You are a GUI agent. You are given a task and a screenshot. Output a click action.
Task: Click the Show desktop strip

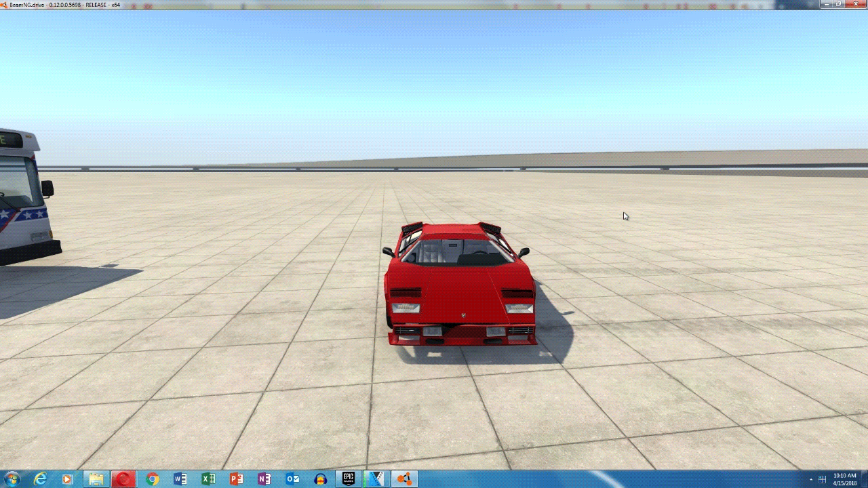tap(864, 479)
